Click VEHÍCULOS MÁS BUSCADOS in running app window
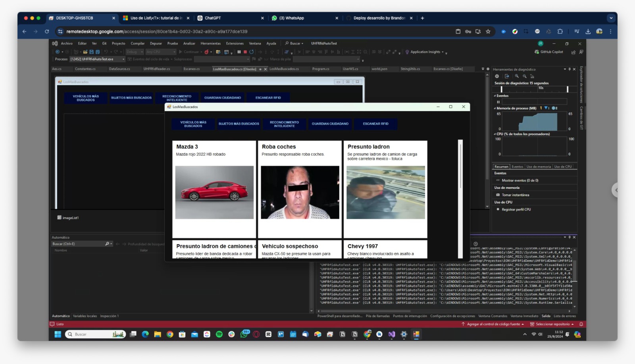 [x=193, y=124]
